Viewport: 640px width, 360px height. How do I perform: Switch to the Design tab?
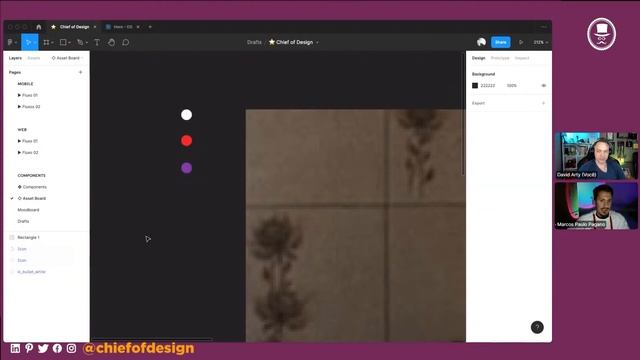tap(478, 58)
